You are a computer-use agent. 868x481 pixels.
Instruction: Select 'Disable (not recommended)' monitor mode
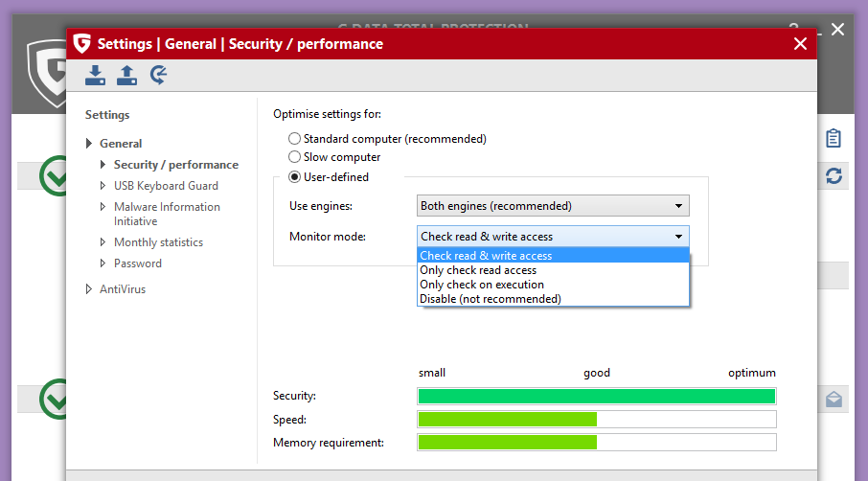(491, 299)
